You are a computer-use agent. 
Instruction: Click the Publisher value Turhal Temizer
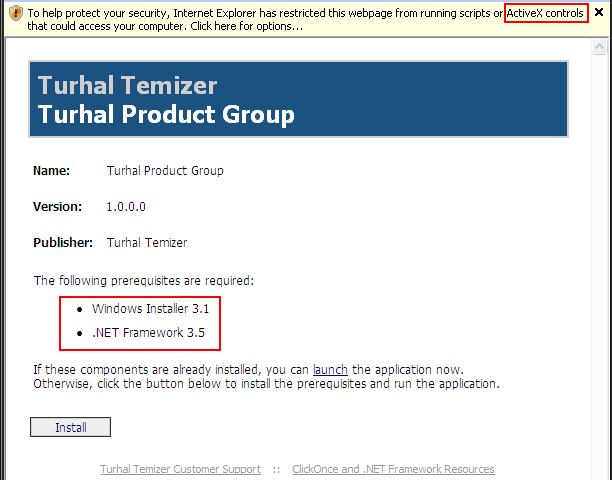[147, 243]
